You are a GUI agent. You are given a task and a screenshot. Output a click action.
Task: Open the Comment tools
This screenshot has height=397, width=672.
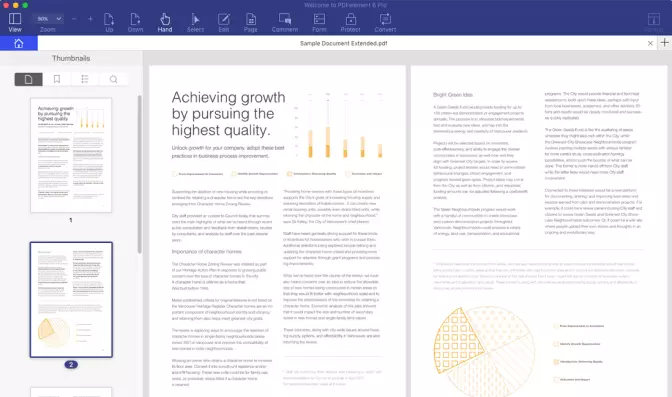[x=285, y=22]
